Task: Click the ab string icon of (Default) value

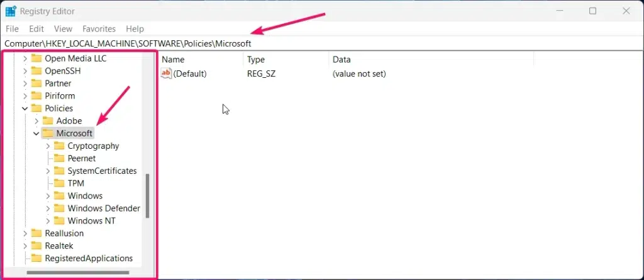Action: (x=166, y=74)
